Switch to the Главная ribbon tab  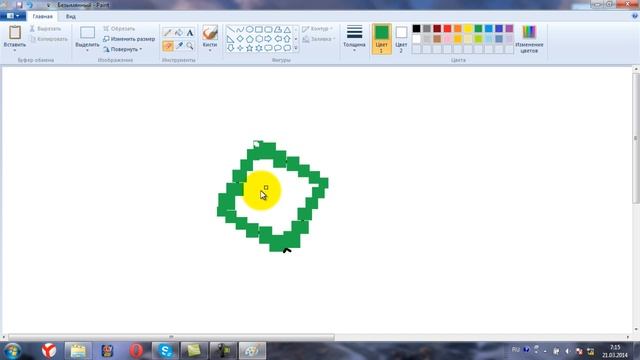pos(42,17)
